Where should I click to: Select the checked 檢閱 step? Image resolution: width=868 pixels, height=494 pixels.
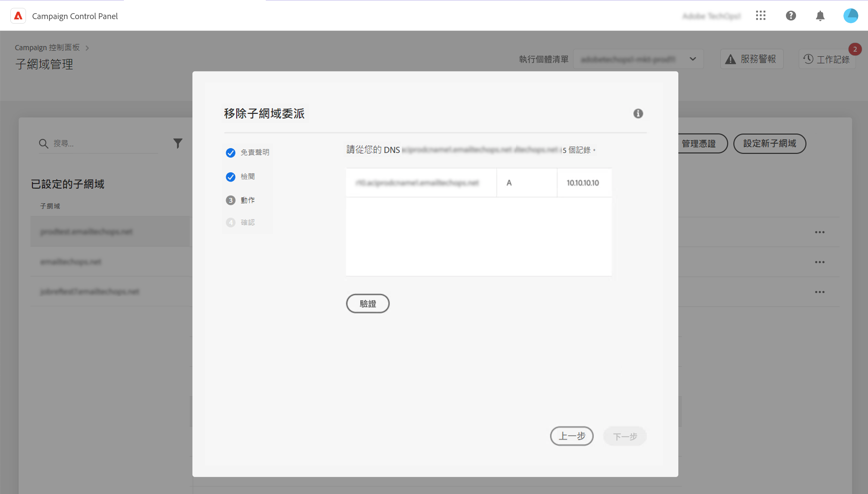click(x=241, y=177)
